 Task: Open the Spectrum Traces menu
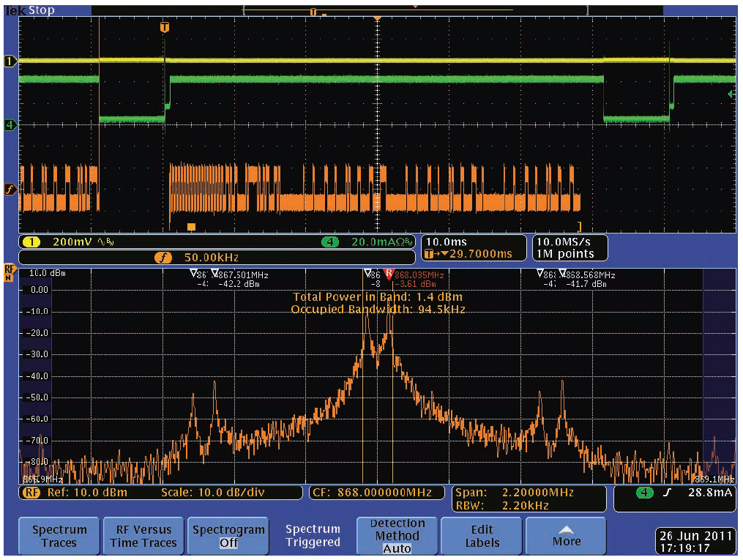[x=59, y=536]
